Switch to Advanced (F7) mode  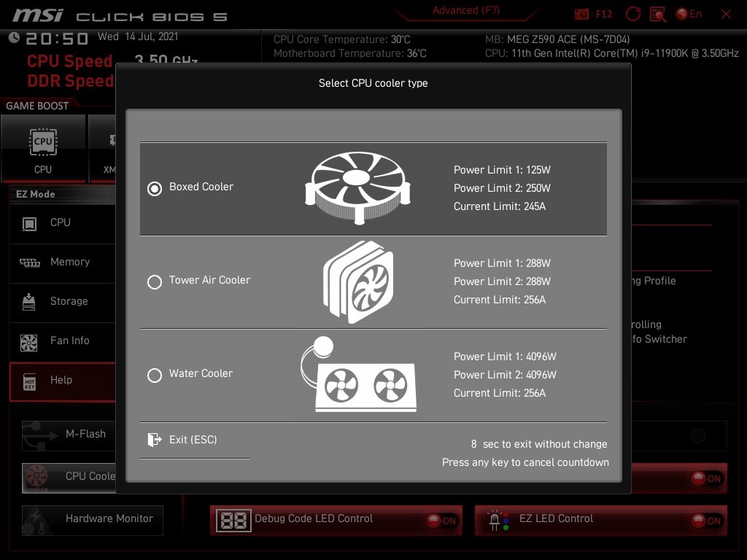pos(466,10)
